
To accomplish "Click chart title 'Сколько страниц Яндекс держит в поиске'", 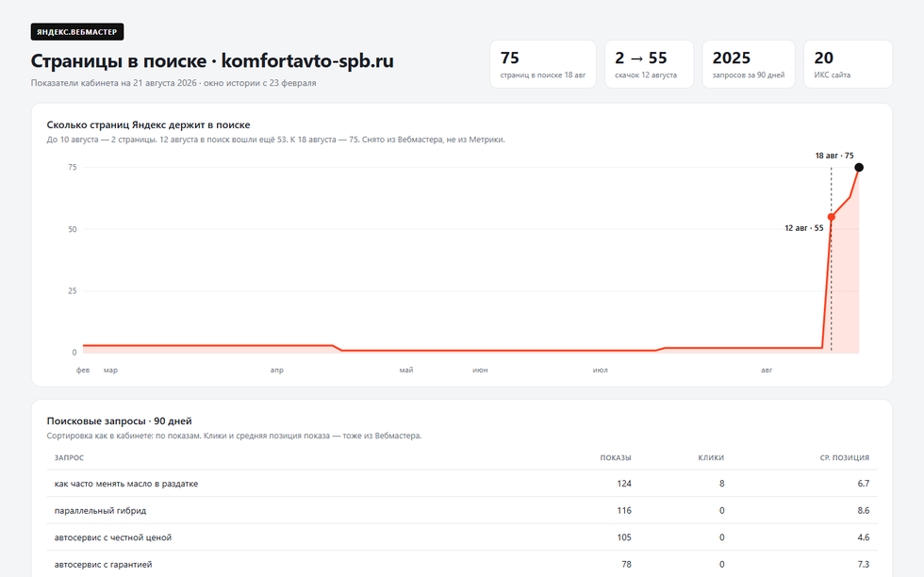I will pos(149,125).
